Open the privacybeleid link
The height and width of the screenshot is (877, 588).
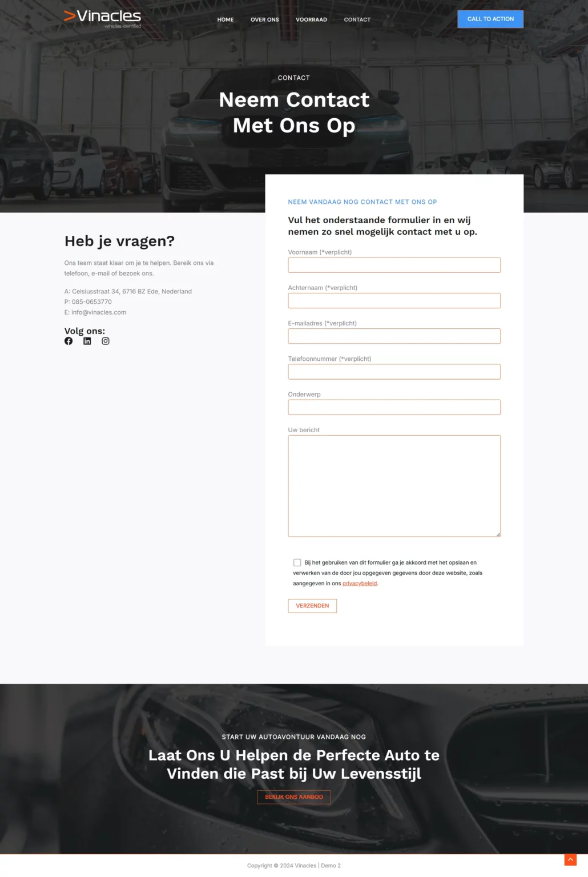(x=360, y=584)
